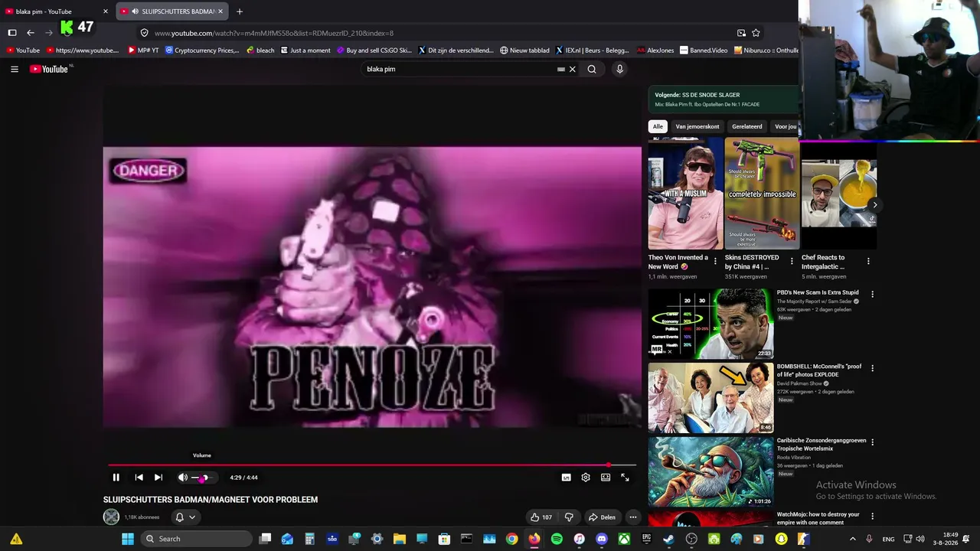980x551 pixels.
Task: Skip to the next video in playlist
Action: pyautogui.click(x=158, y=478)
